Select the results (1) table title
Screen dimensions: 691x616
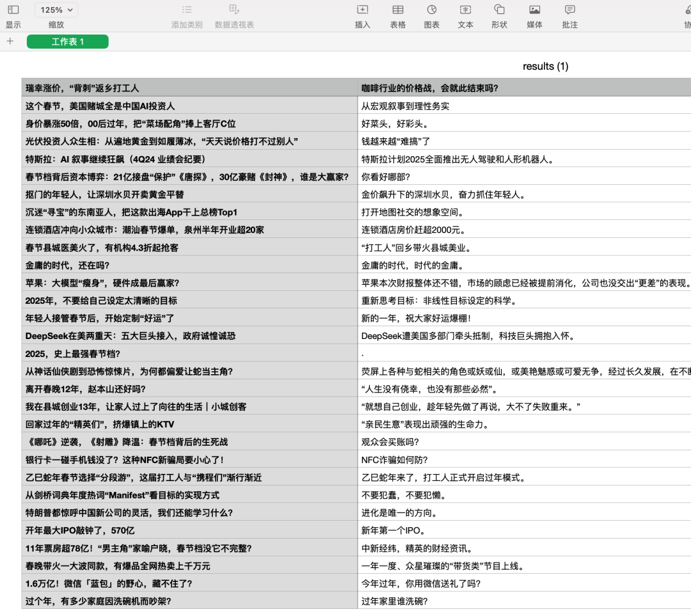[546, 66]
